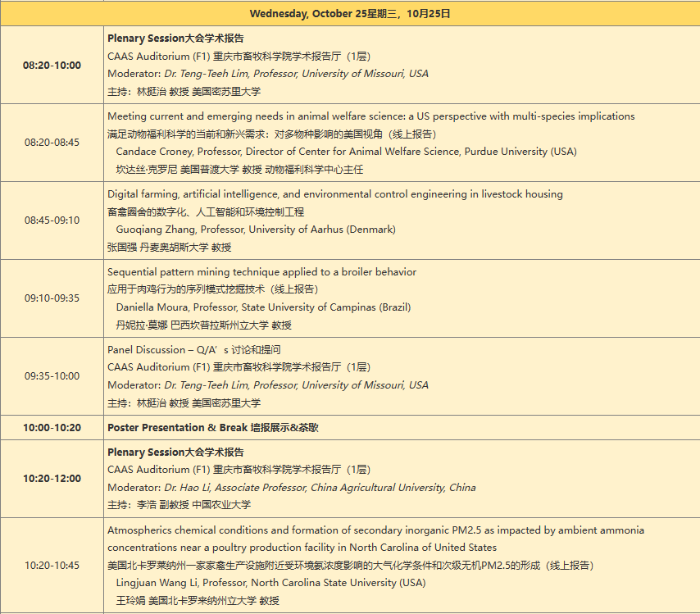Select the 10:00-10:20 time cell
Screen dimensions: 700x614
click(52, 428)
